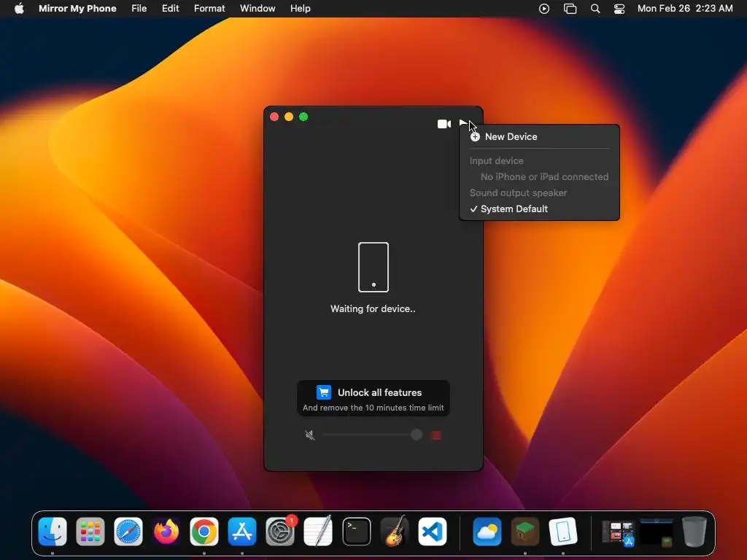
Task: Open the Trash in the Dock
Action: pos(694,532)
